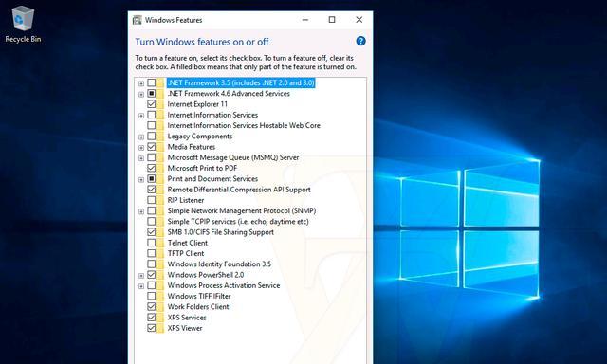Click the folder icon beside Telnet Client
Viewport: 607px width, 364px height.
(x=160, y=243)
